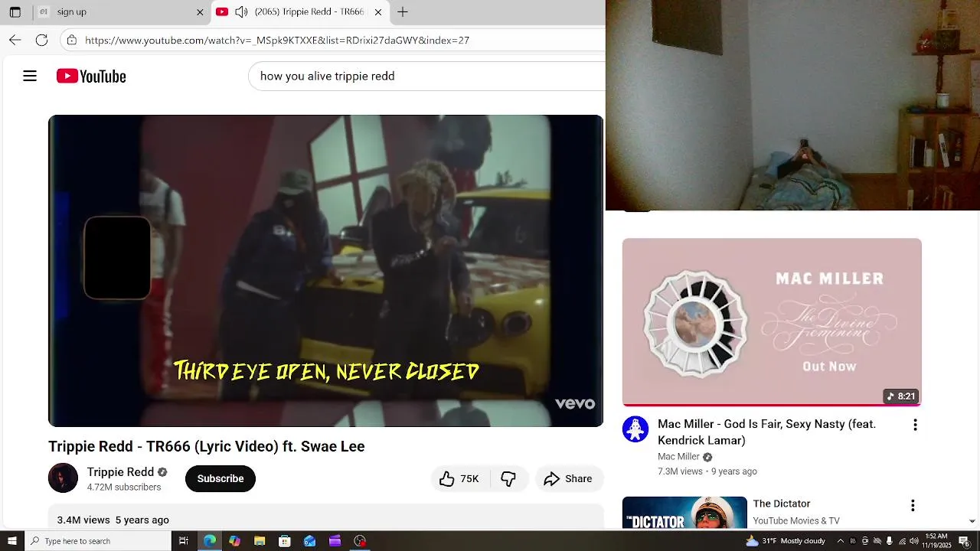Open options menu for Mac Miller video
The height and width of the screenshot is (551, 980).
[915, 425]
